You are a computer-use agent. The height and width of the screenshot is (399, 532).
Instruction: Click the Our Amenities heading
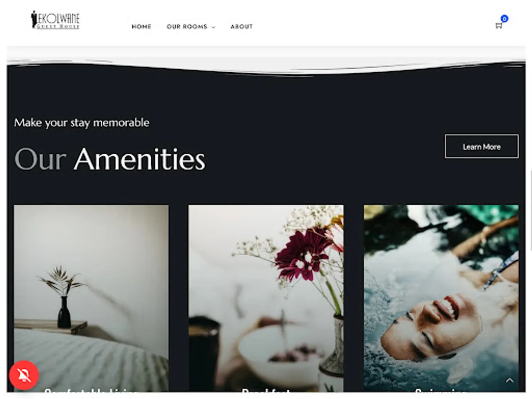pyautogui.click(x=110, y=159)
